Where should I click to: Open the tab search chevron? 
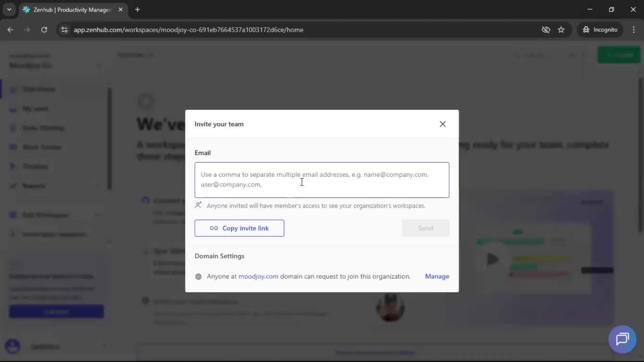coord(9,9)
